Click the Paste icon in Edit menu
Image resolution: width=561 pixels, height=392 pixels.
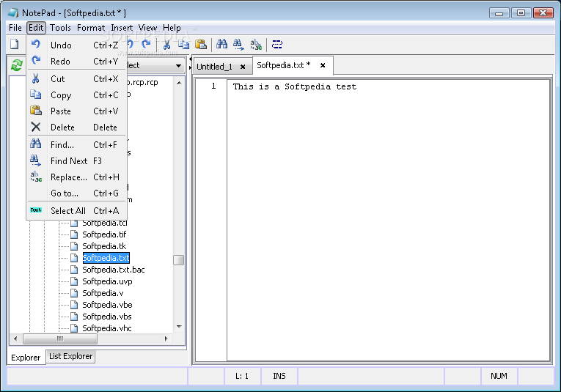pos(36,111)
